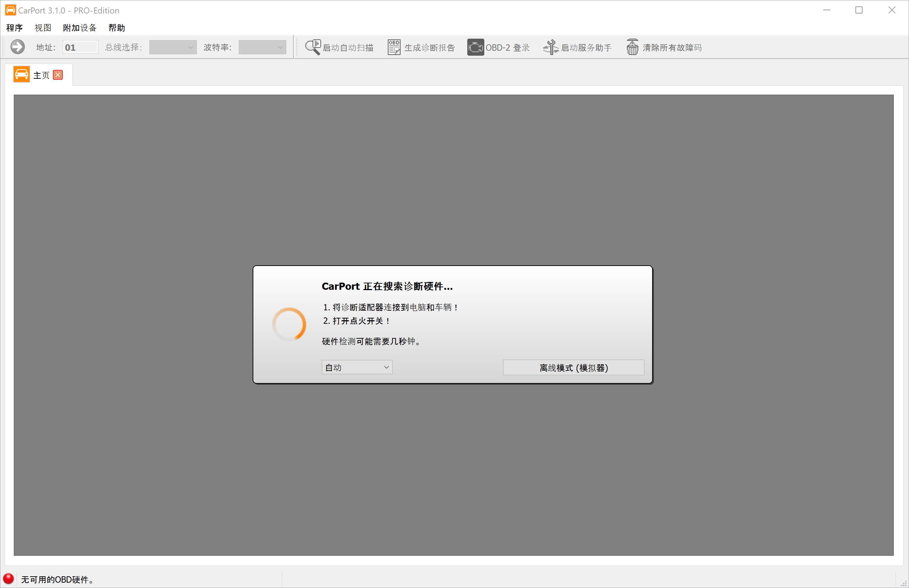Open the 自动 dropdown in dialog
The image size is (909, 588).
pyautogui.click(x=357, y=367)
